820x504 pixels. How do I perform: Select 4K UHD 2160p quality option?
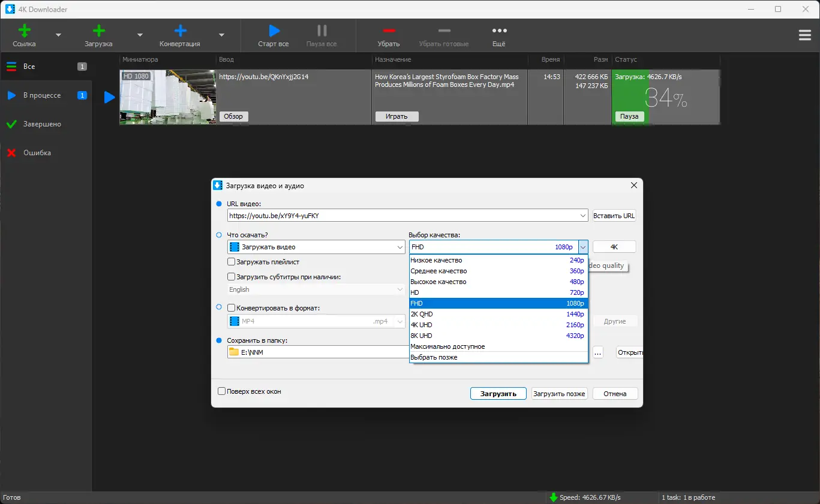pyautogui.click(x=498, y=325)
